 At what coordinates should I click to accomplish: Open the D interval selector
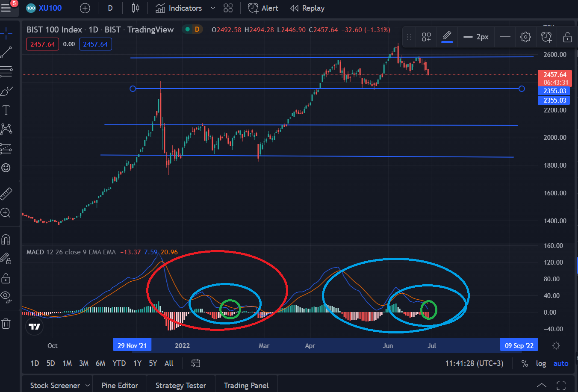point(110,8)
